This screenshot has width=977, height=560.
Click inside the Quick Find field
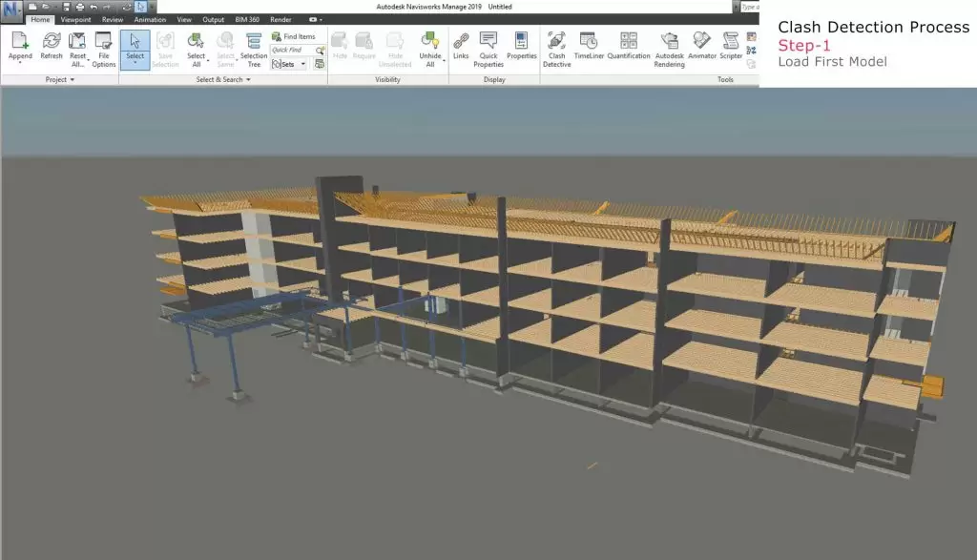pos(291,50)
